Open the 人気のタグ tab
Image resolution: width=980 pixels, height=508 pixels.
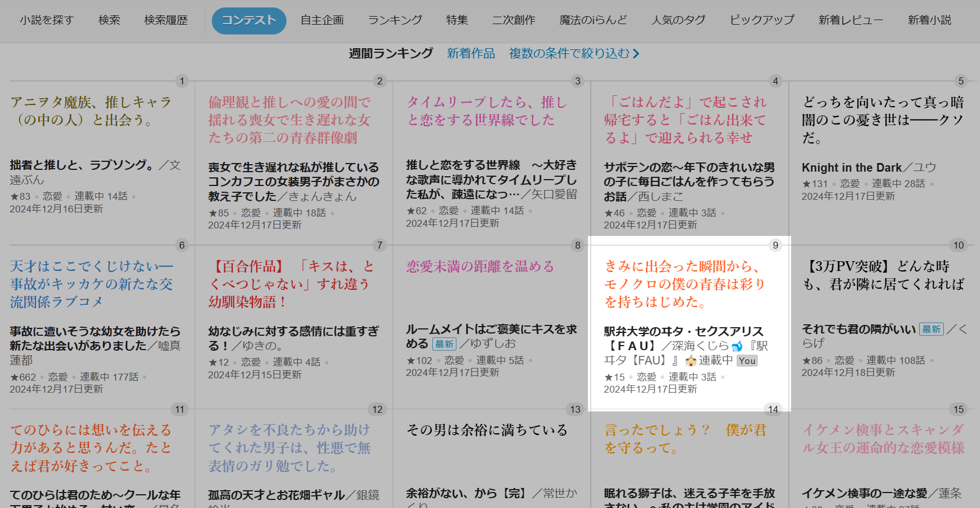tap(678, 20)
